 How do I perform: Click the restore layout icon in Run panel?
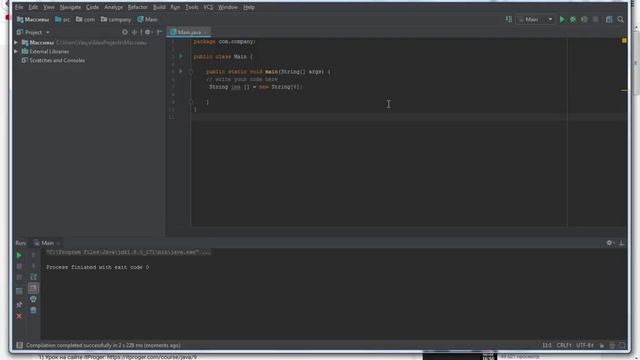tap(19, 291)
